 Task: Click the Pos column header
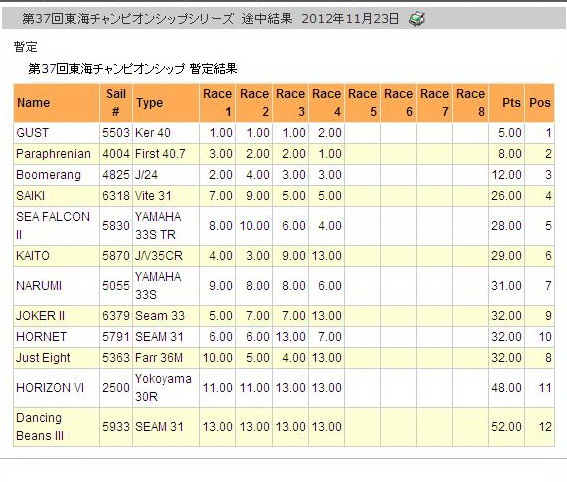[540, 103]
